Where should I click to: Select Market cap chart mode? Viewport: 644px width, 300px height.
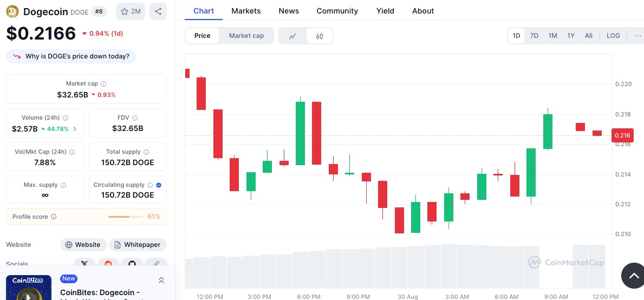(246, 36)
